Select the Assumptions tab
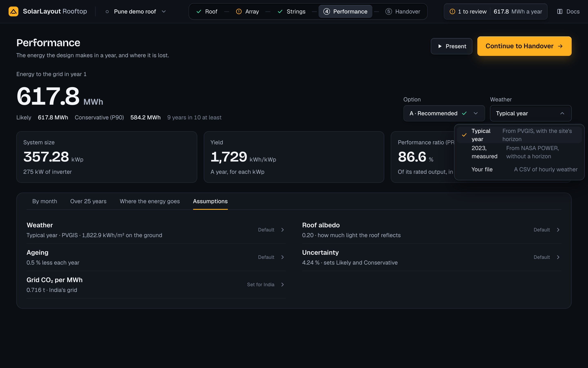Viewport: 588px width, 368px height. 210,201
